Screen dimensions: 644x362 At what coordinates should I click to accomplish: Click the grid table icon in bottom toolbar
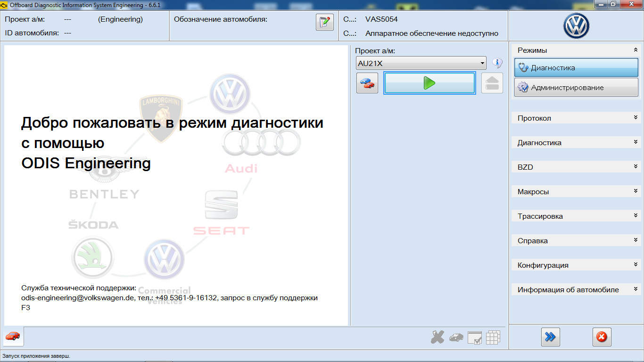[493, 337]
